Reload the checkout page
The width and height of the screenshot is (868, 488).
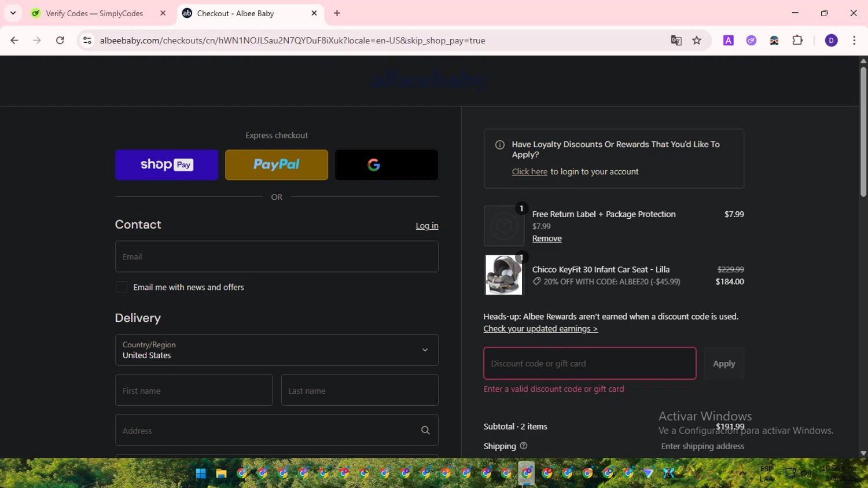tap(60, 41)
